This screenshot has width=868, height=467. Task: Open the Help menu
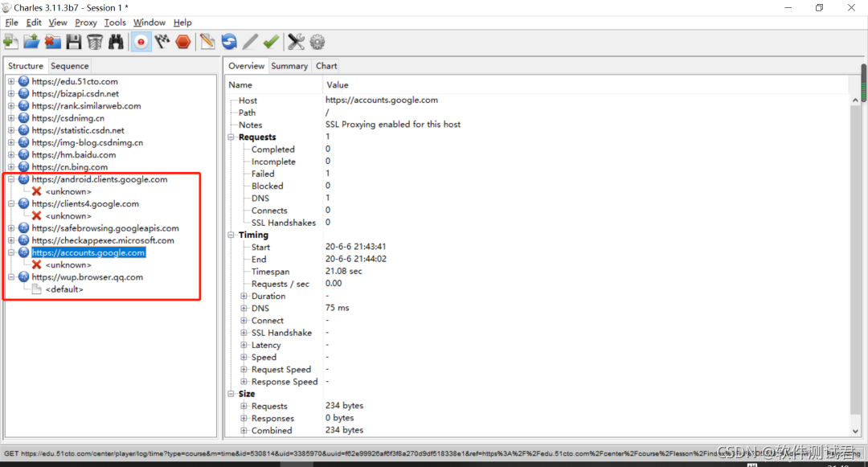[x=182, y=23]
